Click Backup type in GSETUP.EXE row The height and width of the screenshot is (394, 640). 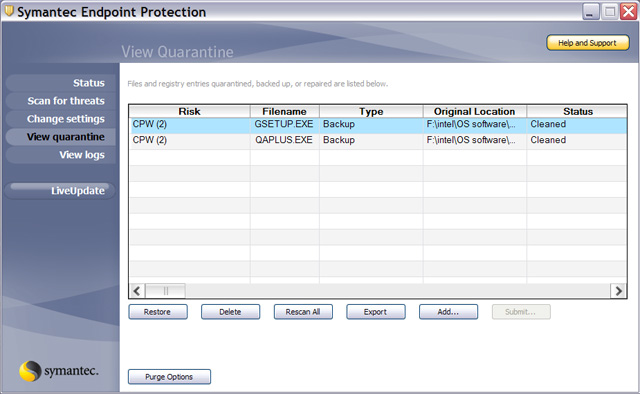click(x=371, y=124)
